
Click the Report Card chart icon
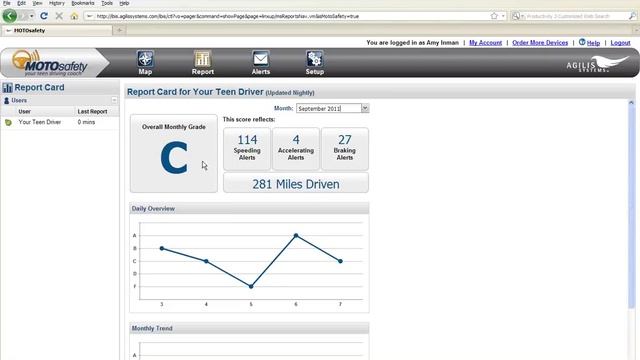coord(7,87)
